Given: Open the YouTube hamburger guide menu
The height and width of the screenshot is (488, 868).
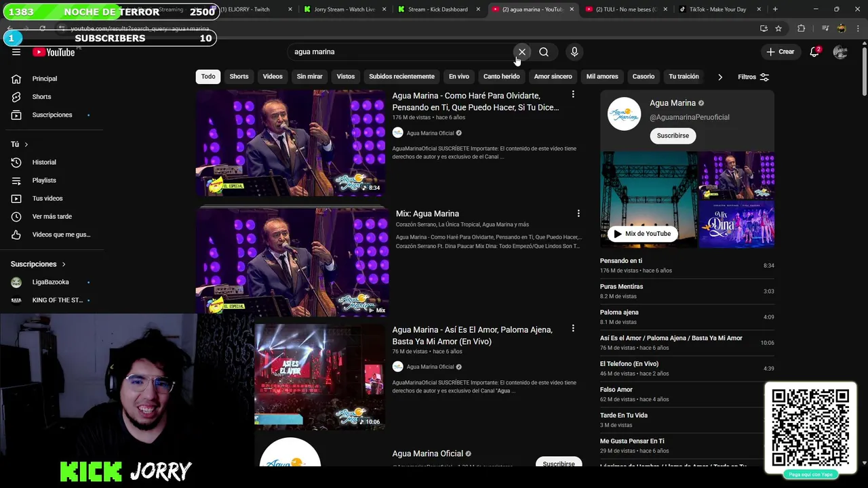Looking at the screenshot, I should [16, 52].
